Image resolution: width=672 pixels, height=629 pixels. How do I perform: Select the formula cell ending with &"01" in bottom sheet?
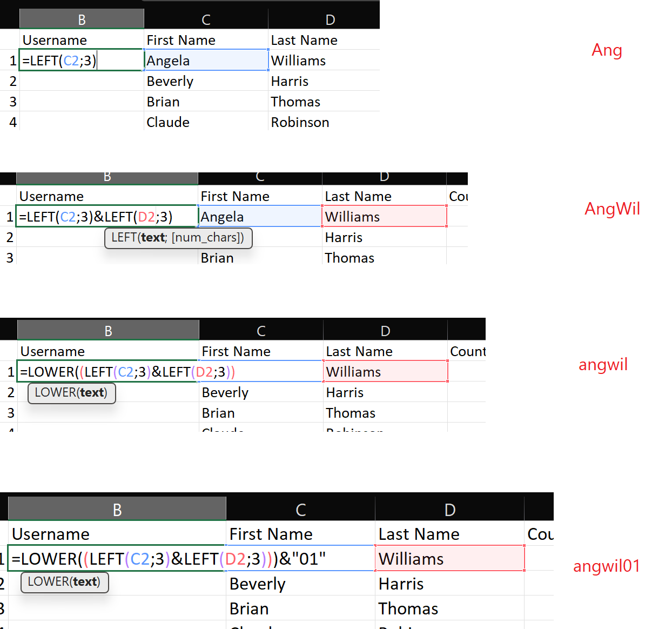(x=117, y=558)
